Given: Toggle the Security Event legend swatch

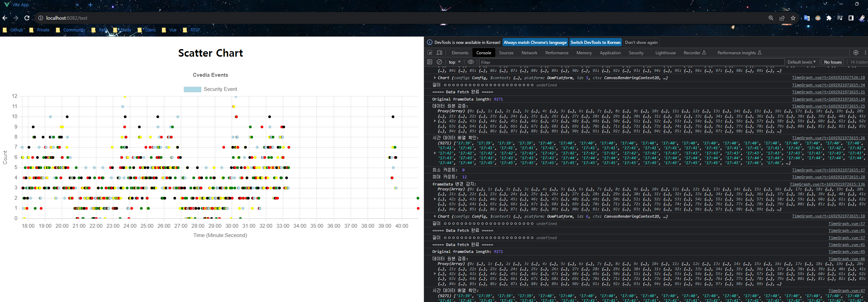Looking at the screenshot, I should tap(192, 89).
